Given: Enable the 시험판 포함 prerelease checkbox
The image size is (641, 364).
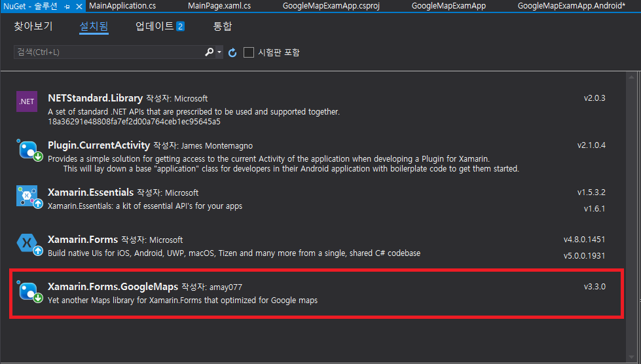Looking at the screenshot, I should pos(249,52).
